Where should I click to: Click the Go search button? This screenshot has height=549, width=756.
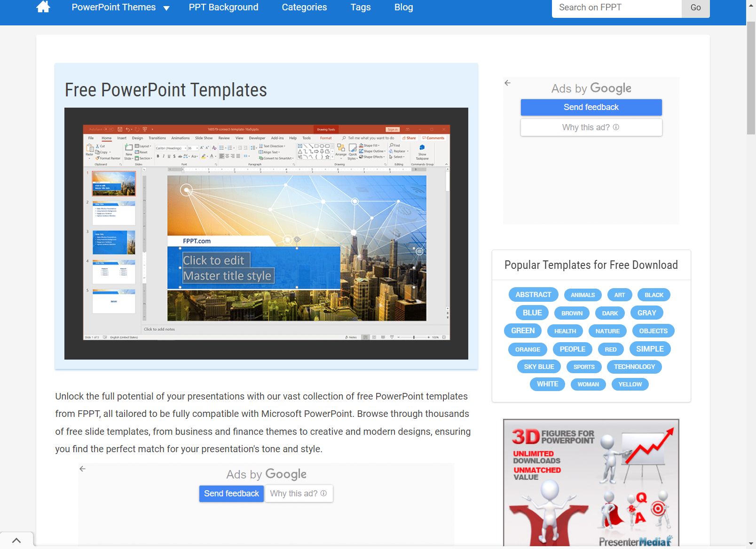[696, 8]
